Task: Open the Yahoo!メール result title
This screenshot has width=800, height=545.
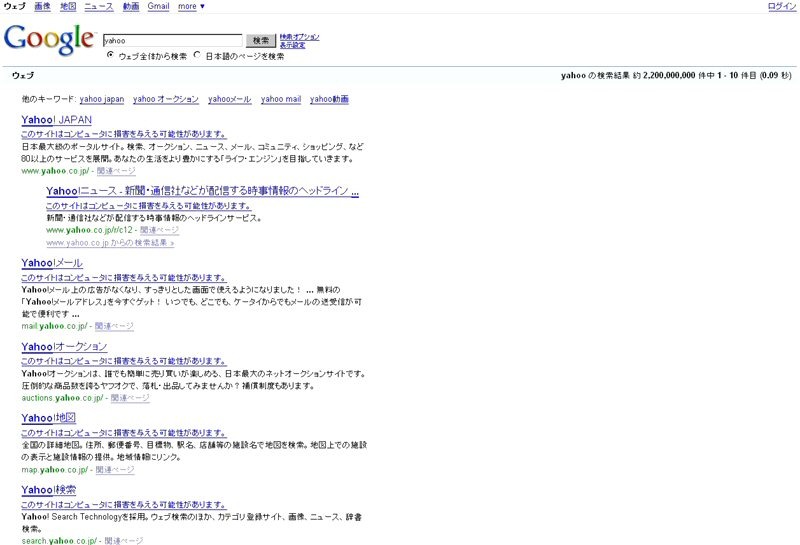Action: pos(52,263)
